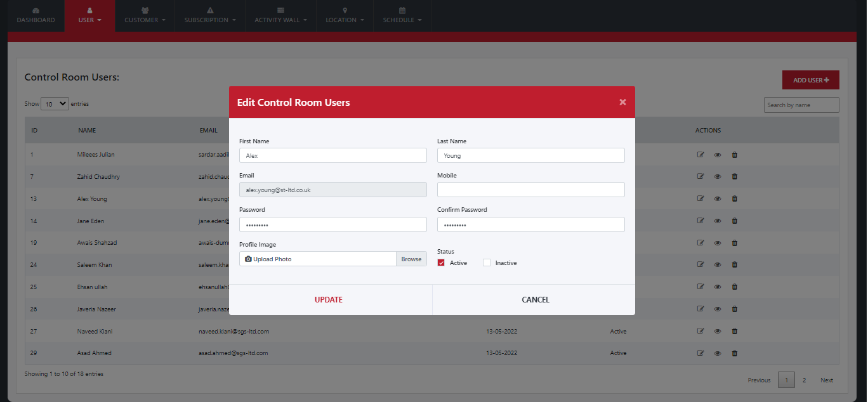The image size is (868, 402).
Task: Open the Activity Wall menu
Action: click(x=280, y=20)
